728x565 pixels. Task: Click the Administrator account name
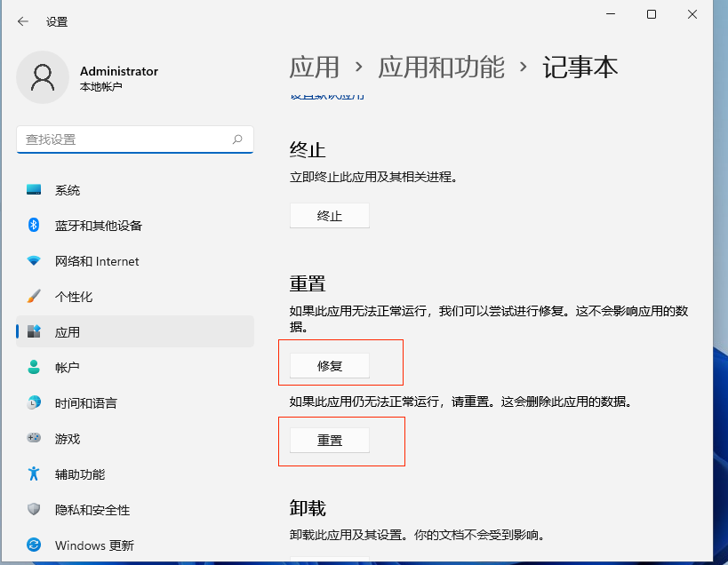click(x=119, y=71)
